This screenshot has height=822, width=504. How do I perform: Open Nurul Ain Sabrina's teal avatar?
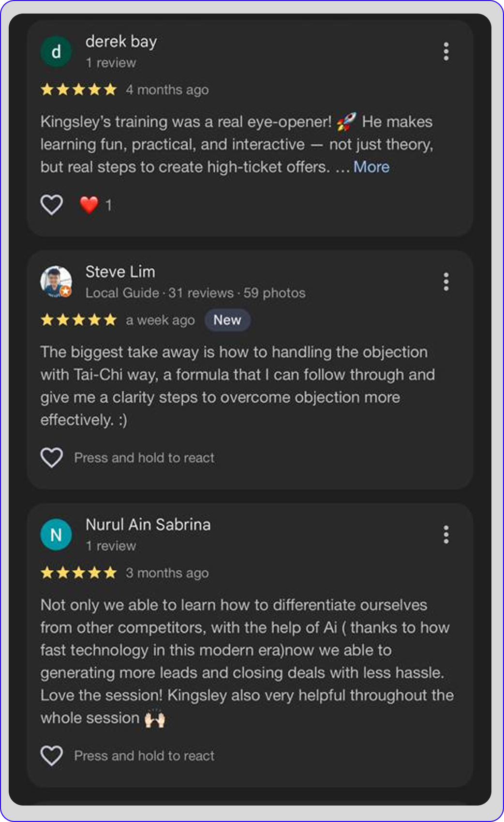(x=56, y=534)
